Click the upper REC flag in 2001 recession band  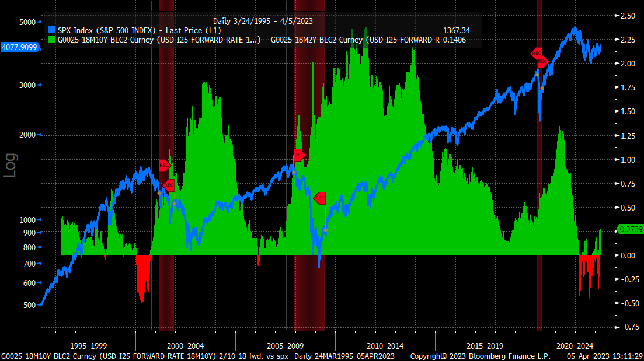pyautogui.click(x=164, y=165)
